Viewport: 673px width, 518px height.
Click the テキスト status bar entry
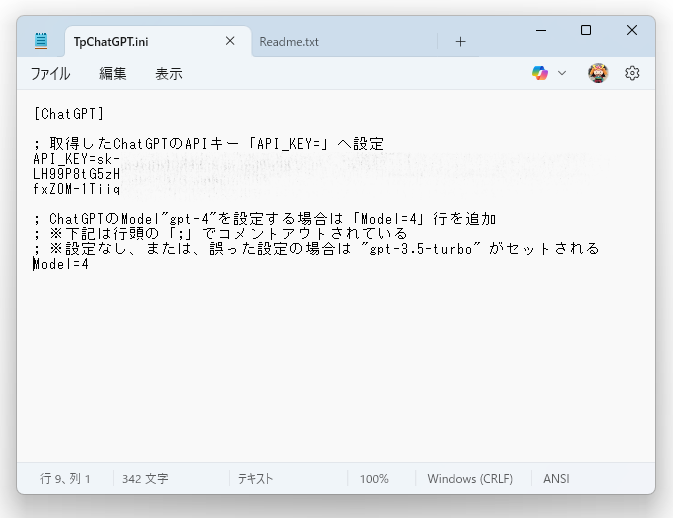pyautogui.click(x=255, y=479)
